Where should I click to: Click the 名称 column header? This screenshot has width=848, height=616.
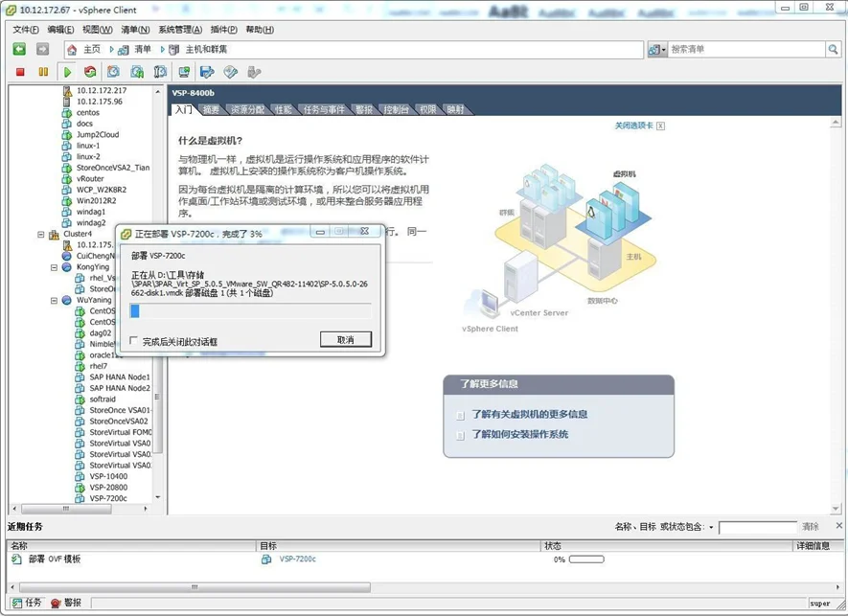pos(131,546)
